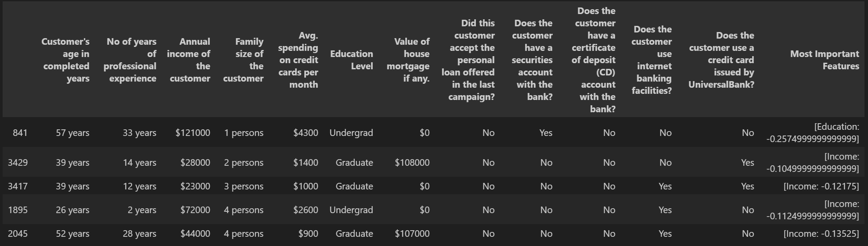Screen dimensions: 868x246
Task: Click the credit card spending per month header
Action: 298,60
